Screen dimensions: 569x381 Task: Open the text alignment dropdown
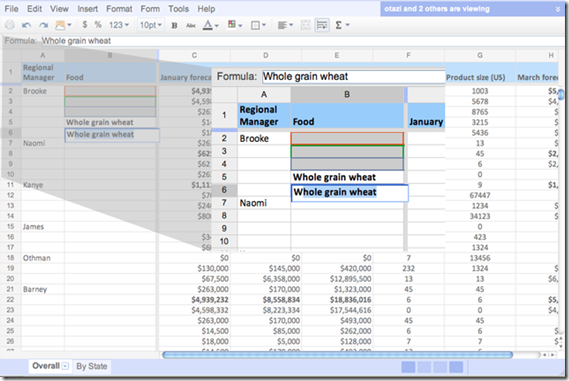(x=285, y=25)
